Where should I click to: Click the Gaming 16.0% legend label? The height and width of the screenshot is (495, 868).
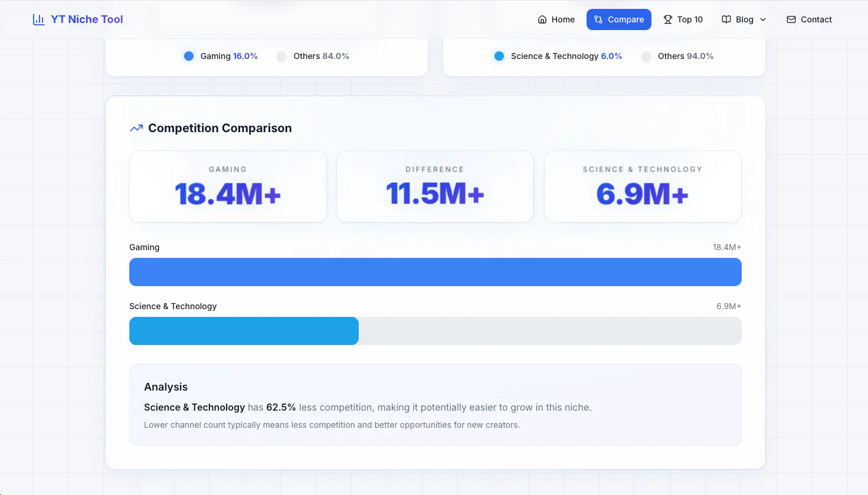[229, 56]
